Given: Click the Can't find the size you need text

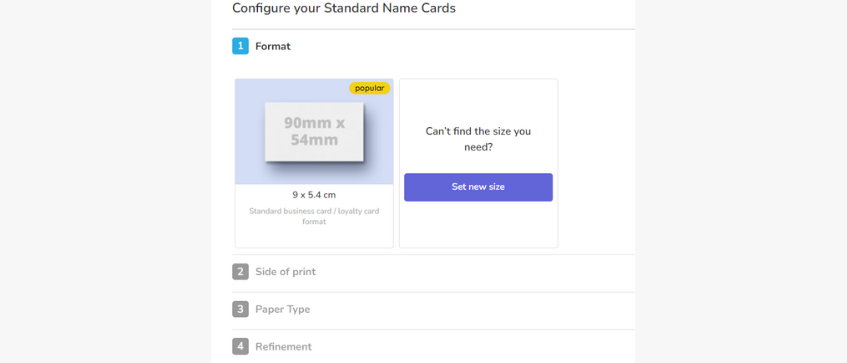Looking at the screenshot, I should (478, 139).
